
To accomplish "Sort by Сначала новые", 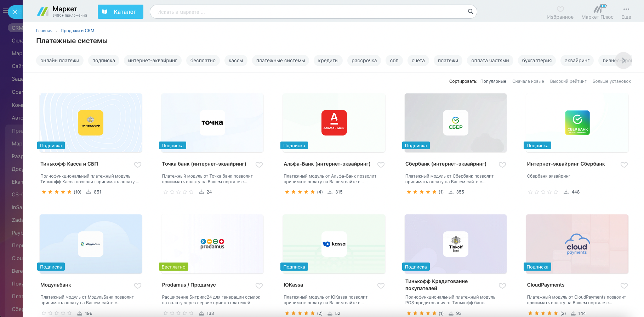I will coord(528,81).
